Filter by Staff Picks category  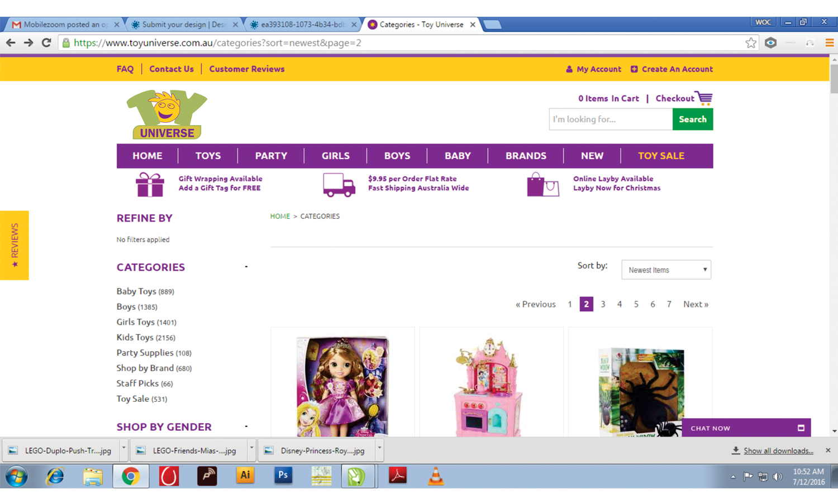(x=145, y=383)
